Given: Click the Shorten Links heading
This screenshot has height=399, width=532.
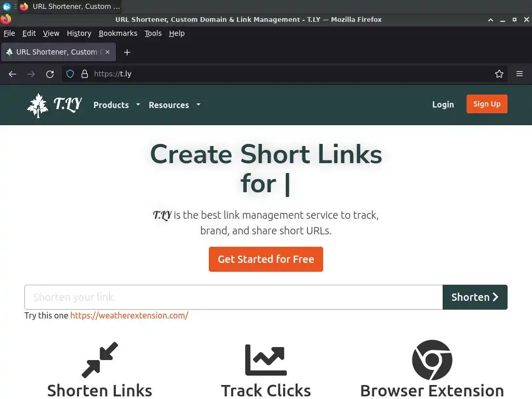Looking at the screenshot, I should coord(100,391).
